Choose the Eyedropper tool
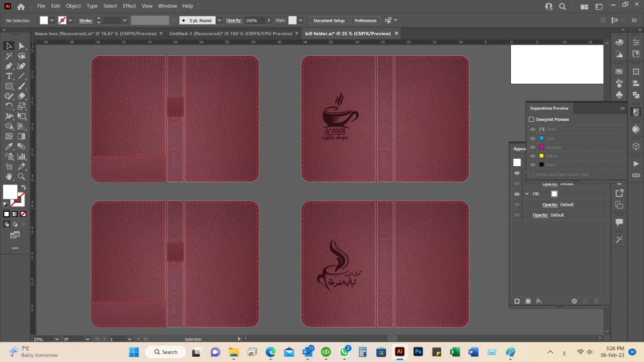 point(9,146)
